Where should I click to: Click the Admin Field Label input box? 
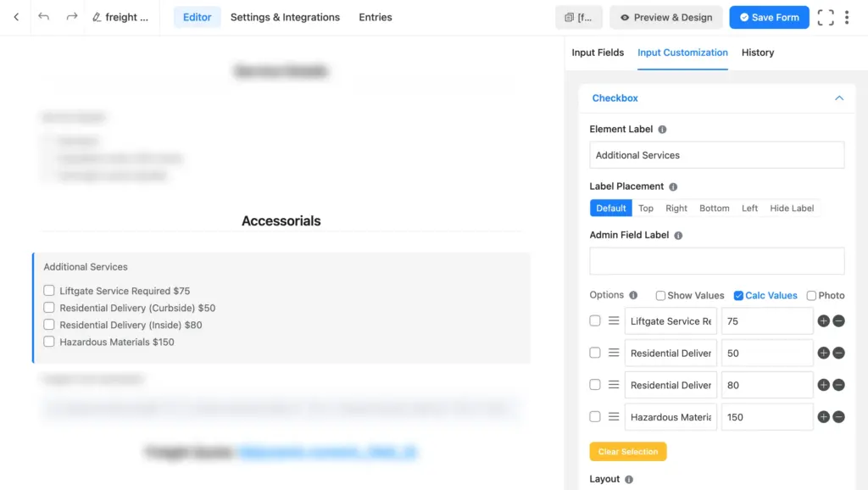tap(716, 261)
